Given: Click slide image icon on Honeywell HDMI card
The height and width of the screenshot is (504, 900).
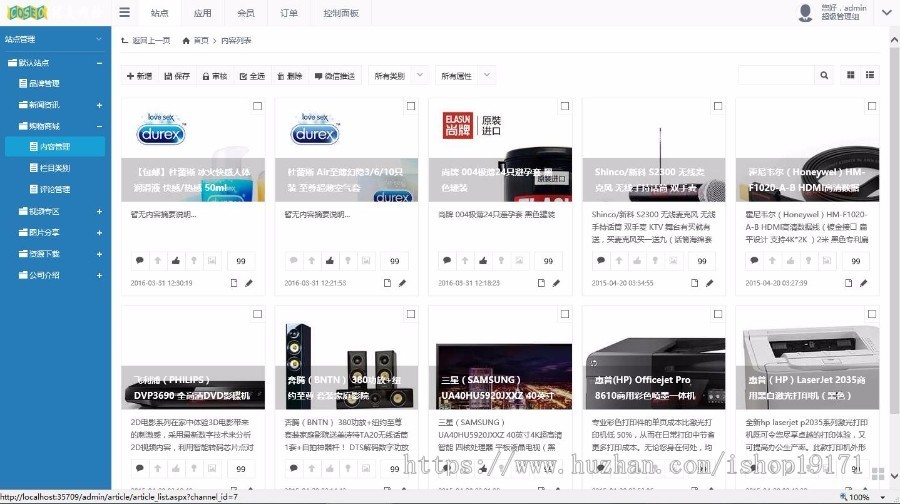Looking at the screenshot, I should tap(827, 261).
